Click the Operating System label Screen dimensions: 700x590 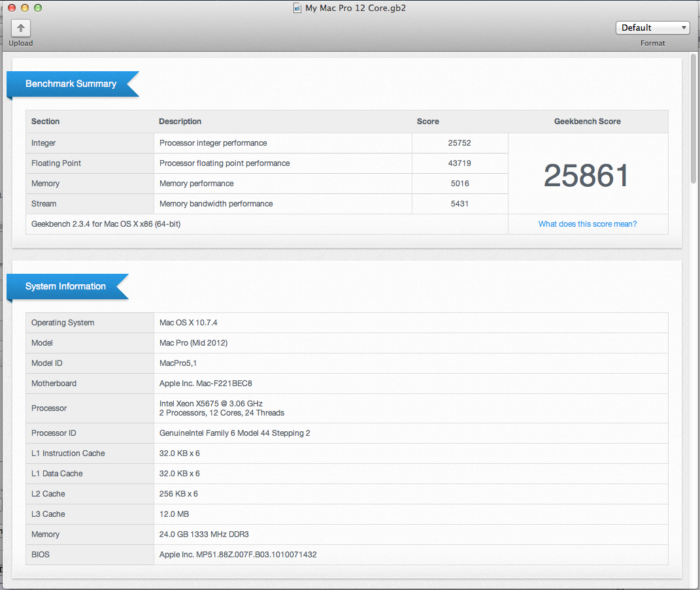(x=63, y=323)
